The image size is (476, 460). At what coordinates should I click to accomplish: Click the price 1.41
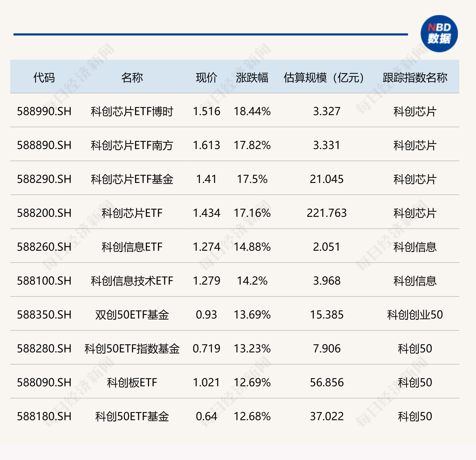206,179
